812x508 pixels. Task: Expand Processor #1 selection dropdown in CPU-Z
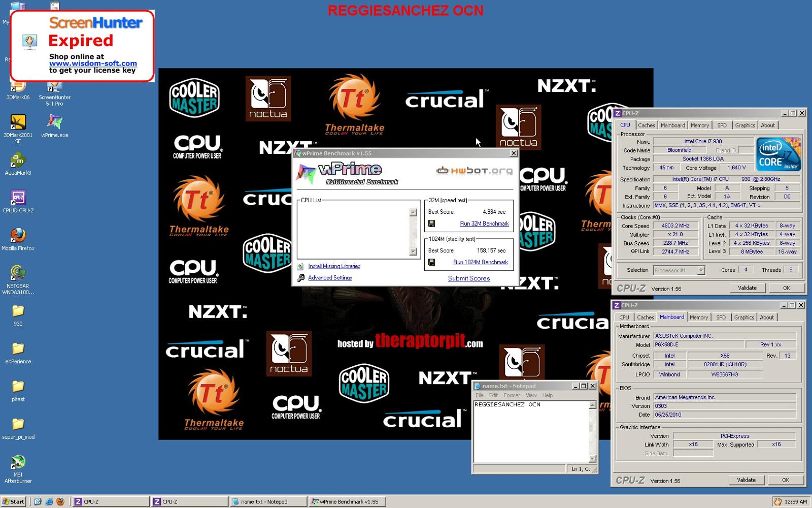click(x=700, y=270)
